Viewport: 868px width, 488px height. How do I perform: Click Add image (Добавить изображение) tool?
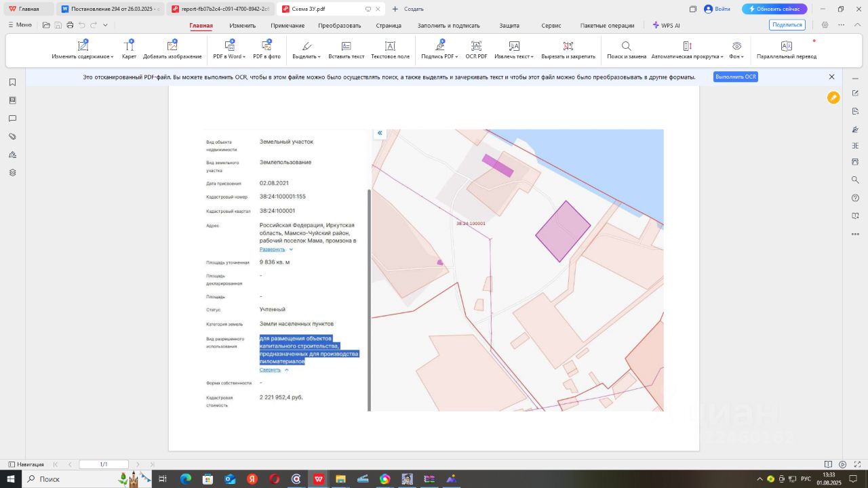coord(172,47)
